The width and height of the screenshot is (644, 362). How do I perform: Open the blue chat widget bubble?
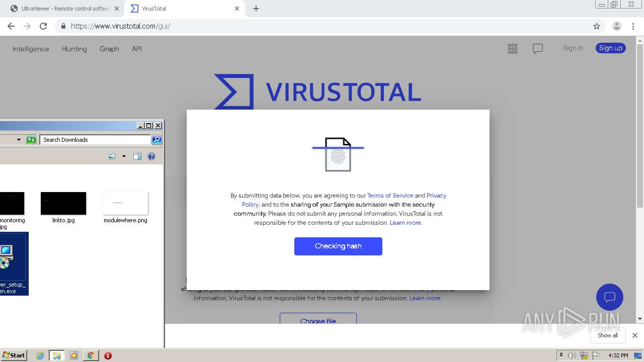[x=610, y=297]
